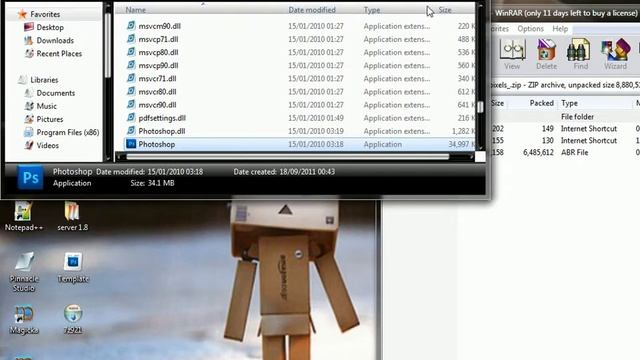Click the Desktop icon in Favorites
The height and width of the screenshot is (360, 640).
point(29,27)
